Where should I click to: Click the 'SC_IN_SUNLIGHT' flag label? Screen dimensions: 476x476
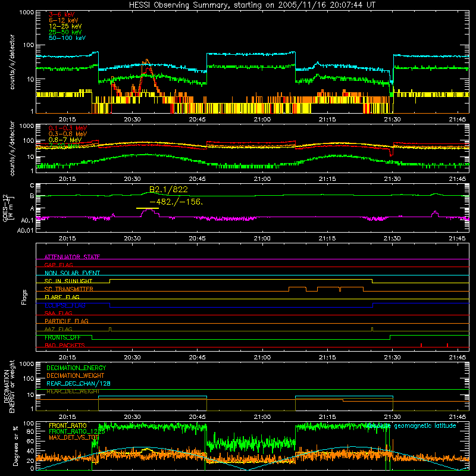(x=68, y=281)
